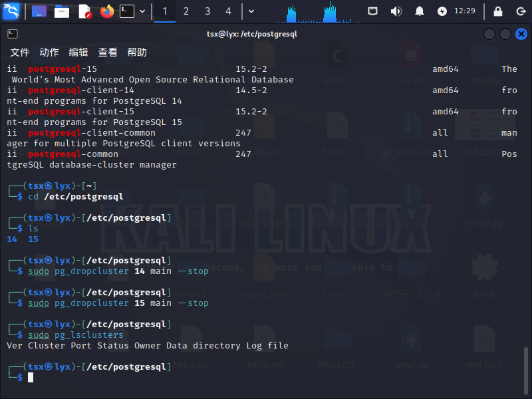Maximize the terminal window

click(505, 34)
